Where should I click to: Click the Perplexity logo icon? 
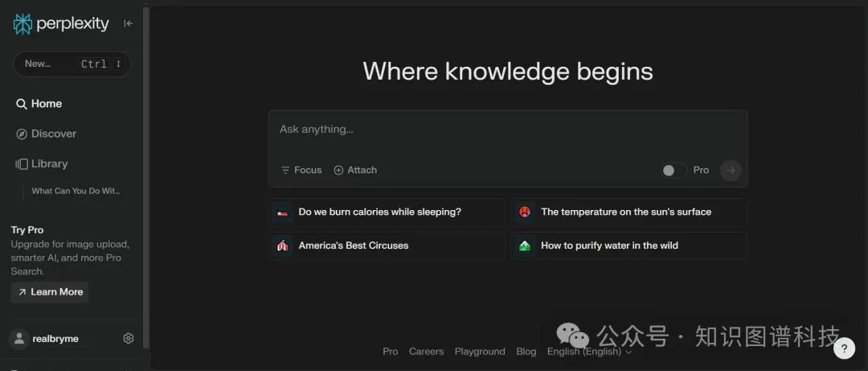tap(23, 24)
